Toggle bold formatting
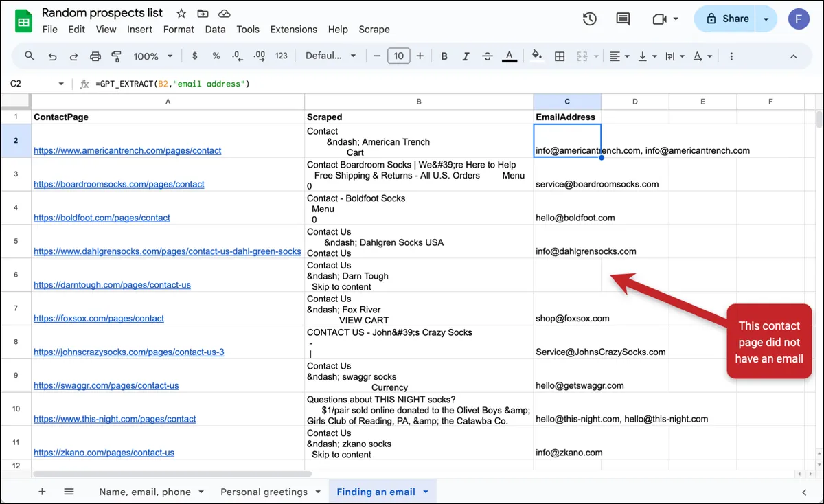 tap(444, 56)
